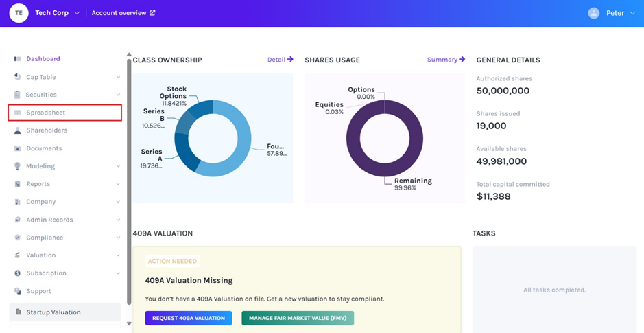Click the Subscription dollar icon
Viewport: 644px width, 333px height.
(x=17, y=273)
